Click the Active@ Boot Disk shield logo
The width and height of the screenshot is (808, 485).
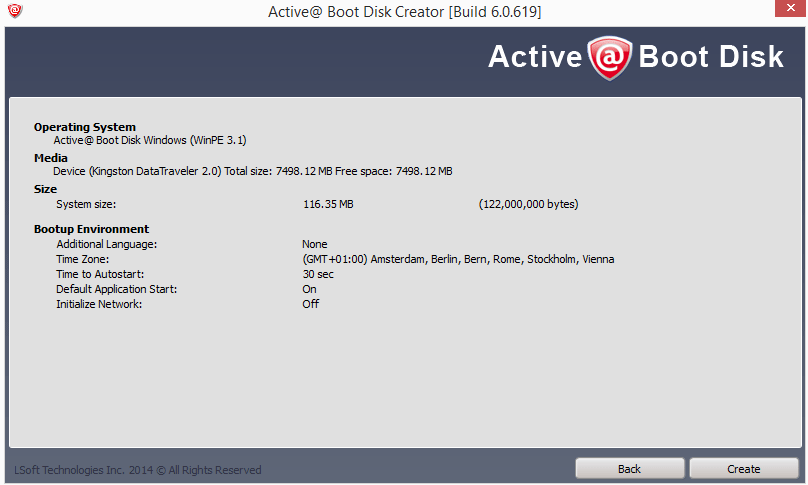610,58
